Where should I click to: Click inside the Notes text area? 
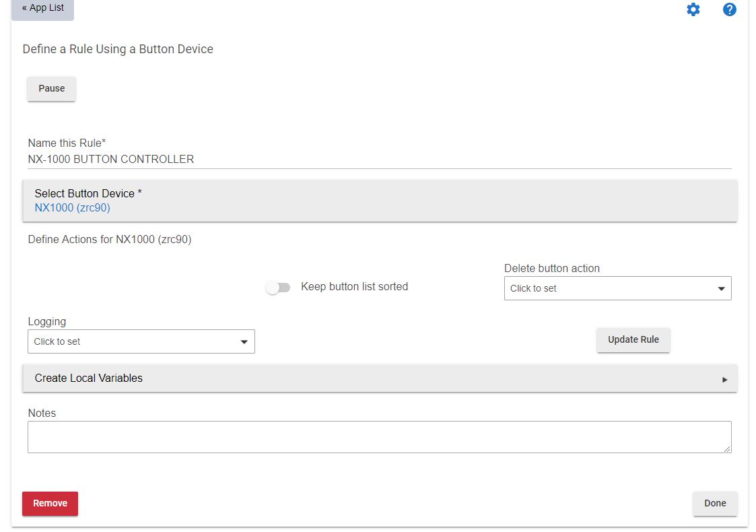[380, 436]
